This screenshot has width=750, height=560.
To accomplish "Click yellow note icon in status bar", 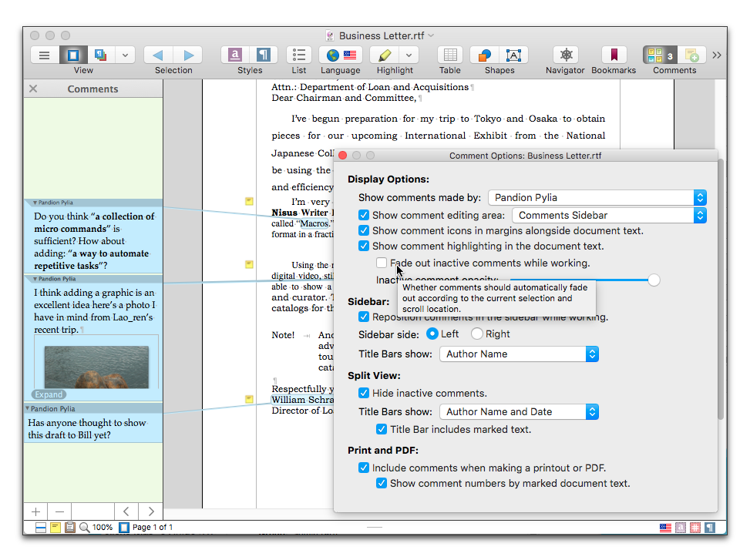I will [x=55, y=528].
